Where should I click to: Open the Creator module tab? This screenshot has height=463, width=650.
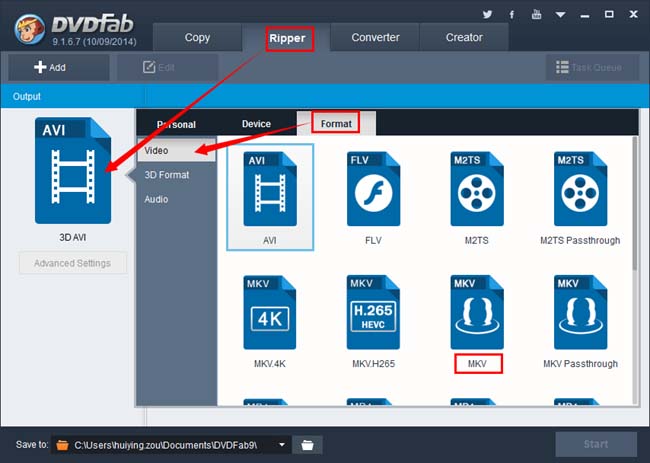(x=464, y=37)
